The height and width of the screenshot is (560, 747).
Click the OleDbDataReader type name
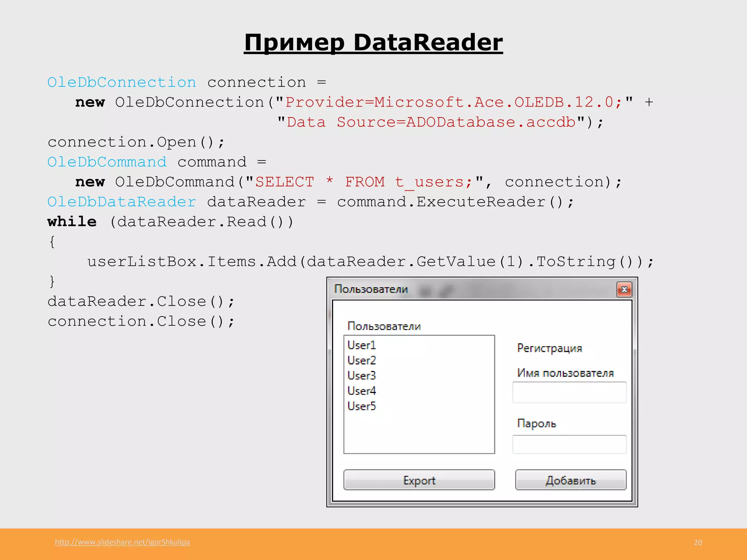(x=122, y=202)
